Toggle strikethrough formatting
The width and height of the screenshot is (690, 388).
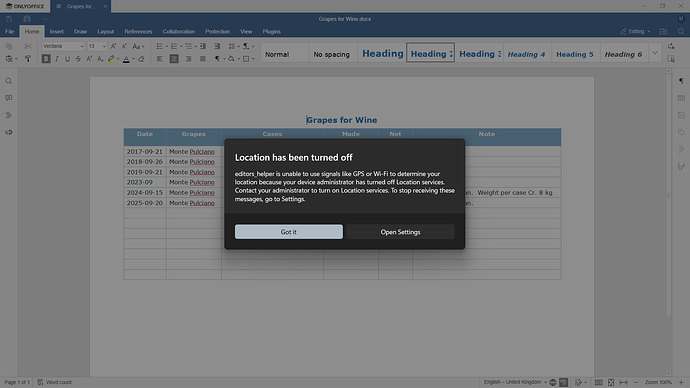click(x=78, y=59)
